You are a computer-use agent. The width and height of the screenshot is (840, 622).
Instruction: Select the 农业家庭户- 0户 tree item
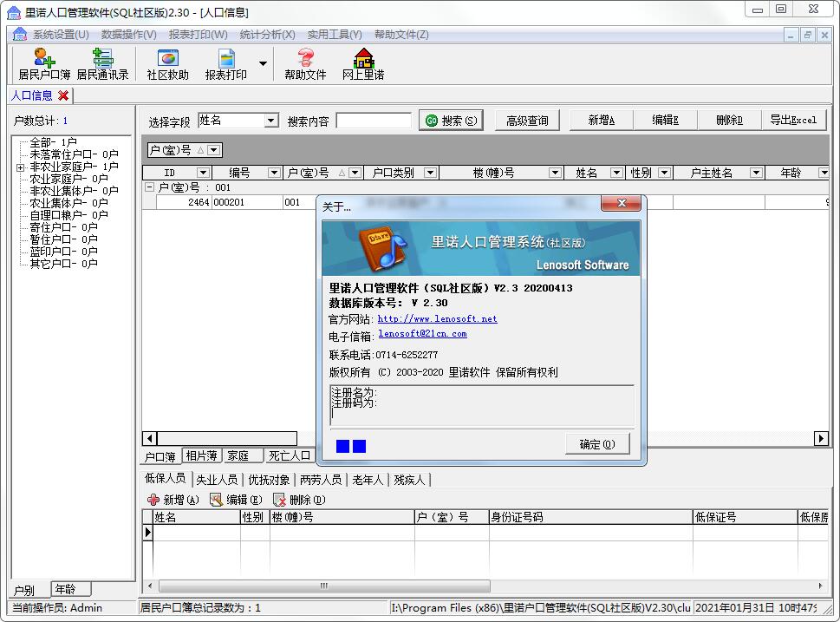point(68,179)
